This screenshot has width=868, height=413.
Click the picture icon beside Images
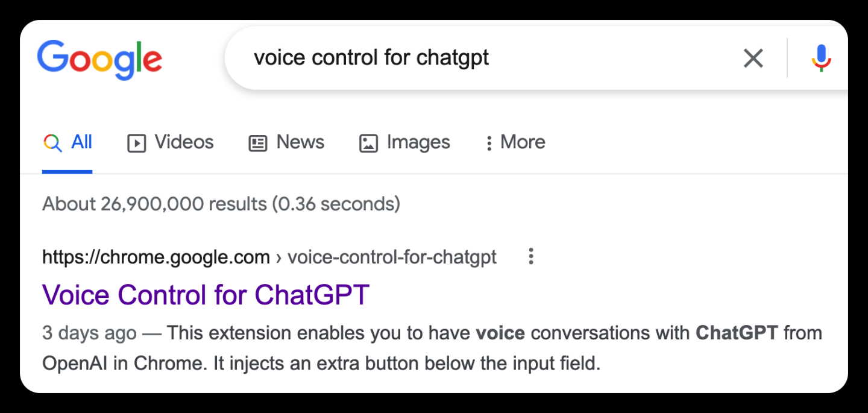(x=368, y=143)
